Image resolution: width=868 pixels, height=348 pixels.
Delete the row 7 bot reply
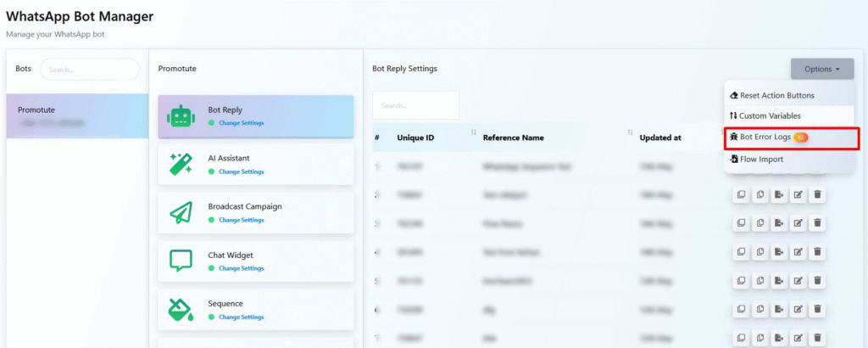click(x=817, y=338)
